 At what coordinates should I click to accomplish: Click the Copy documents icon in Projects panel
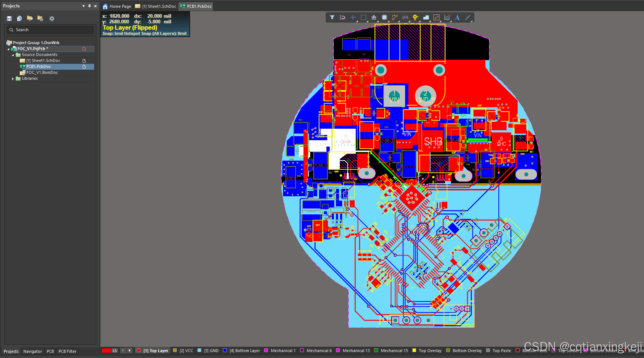click(x=19, y=19)
